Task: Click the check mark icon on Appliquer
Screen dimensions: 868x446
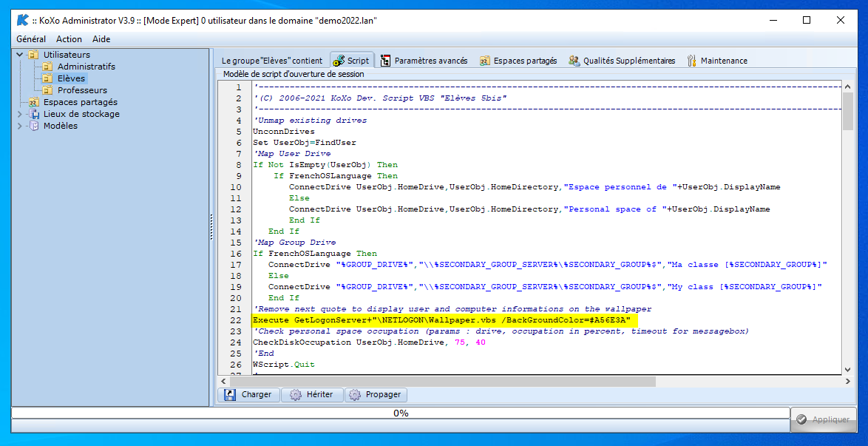Action: (x=801, y=419)
